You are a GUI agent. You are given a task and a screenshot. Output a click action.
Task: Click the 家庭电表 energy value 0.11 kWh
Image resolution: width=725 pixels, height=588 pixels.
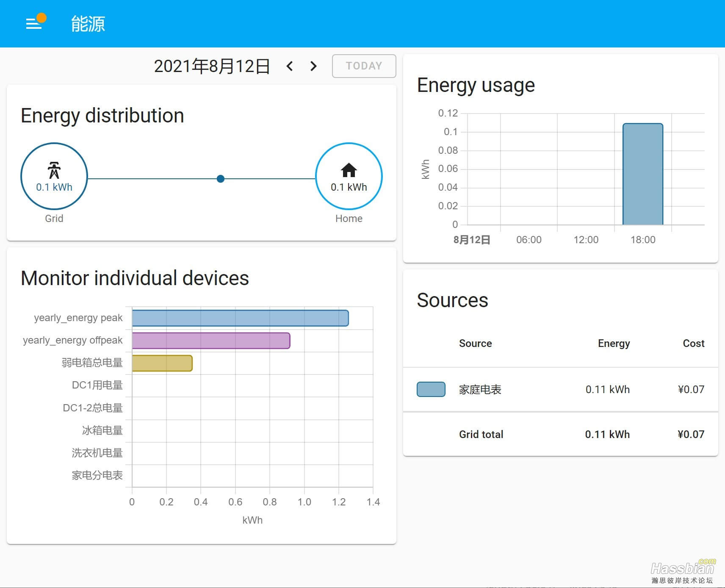pyautogui.click(x=608, y=389)
